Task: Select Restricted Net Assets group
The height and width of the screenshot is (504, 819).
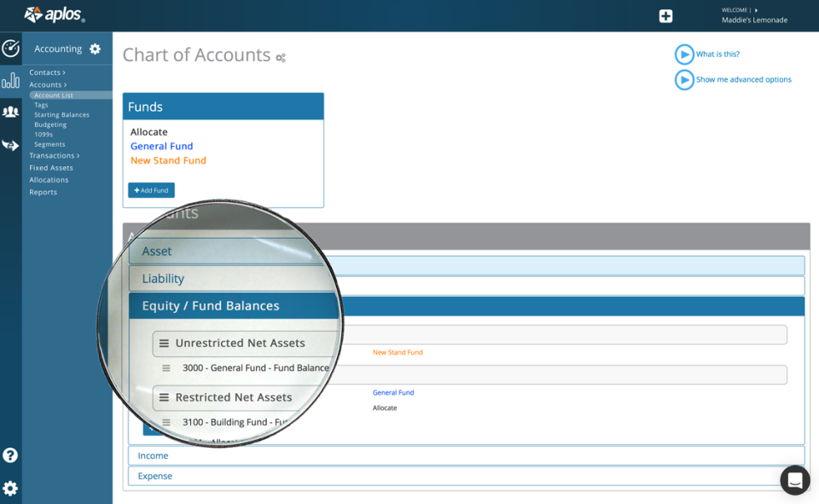Action: coord(234,397)
